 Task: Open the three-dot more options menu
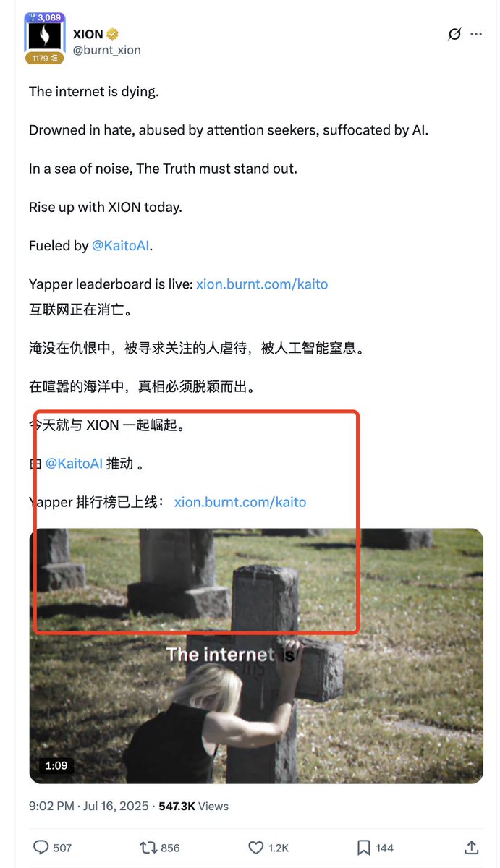(x=475, y=34)
